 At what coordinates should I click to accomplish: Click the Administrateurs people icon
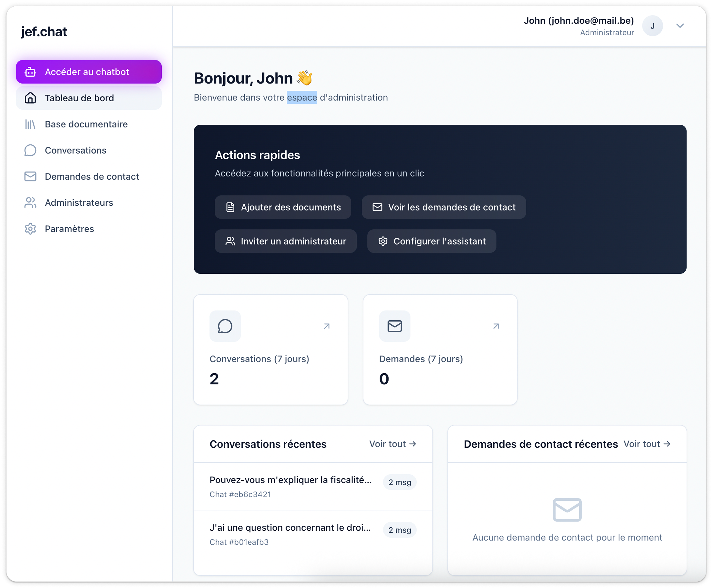pos(31,202)
